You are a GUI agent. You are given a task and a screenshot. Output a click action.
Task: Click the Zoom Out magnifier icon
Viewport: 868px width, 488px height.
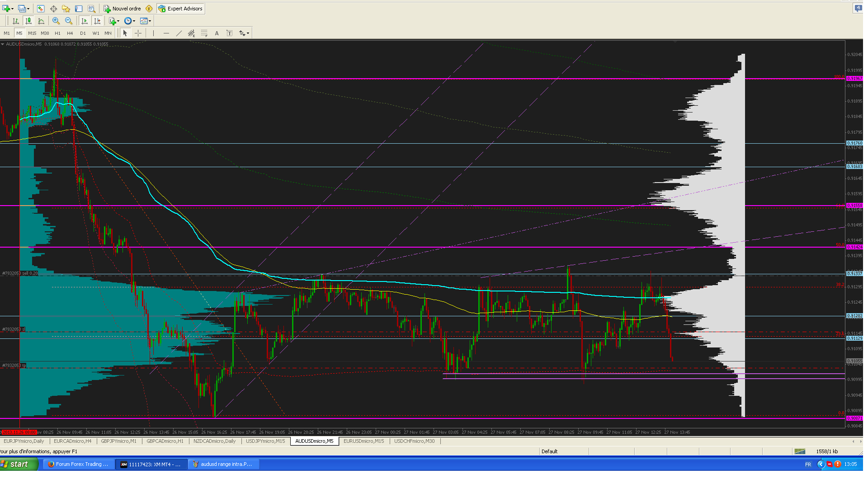(69, 21)
